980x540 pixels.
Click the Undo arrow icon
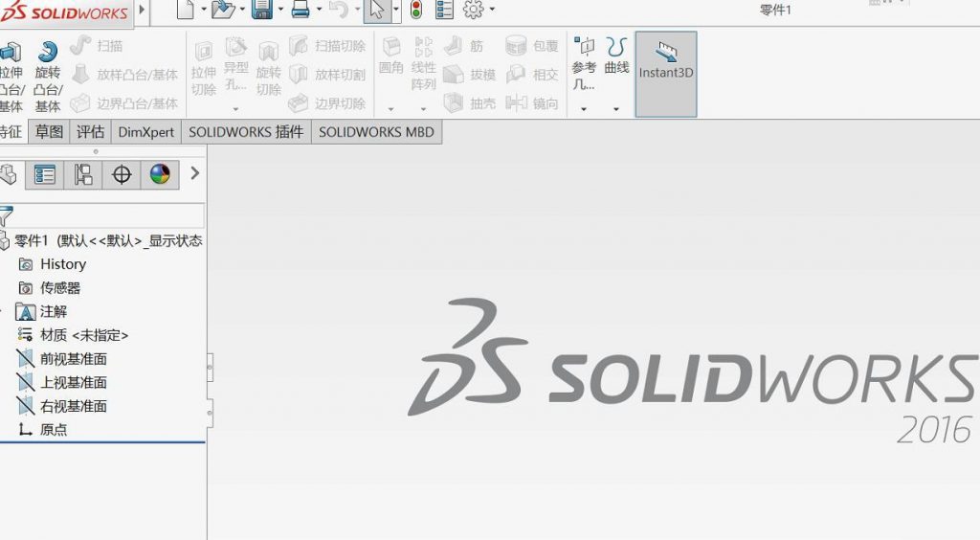tap(338, 10)
